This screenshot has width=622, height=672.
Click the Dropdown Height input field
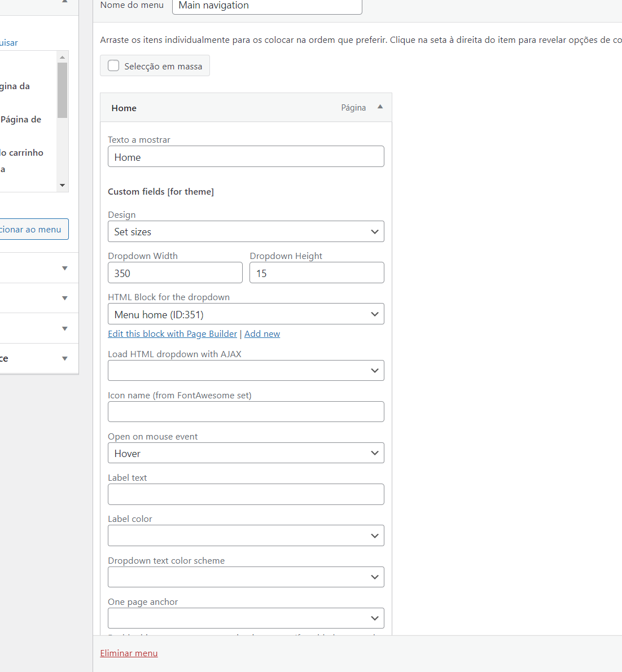pos(317,273)
